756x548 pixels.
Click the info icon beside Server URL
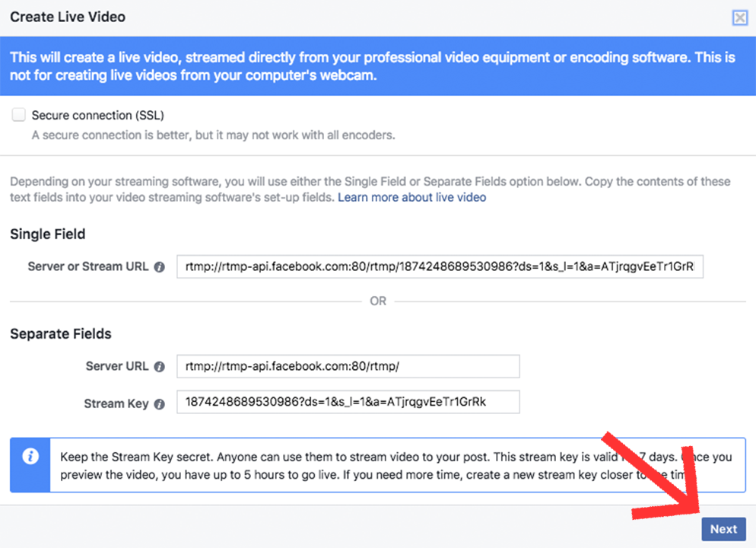click(x=159, y=367)
